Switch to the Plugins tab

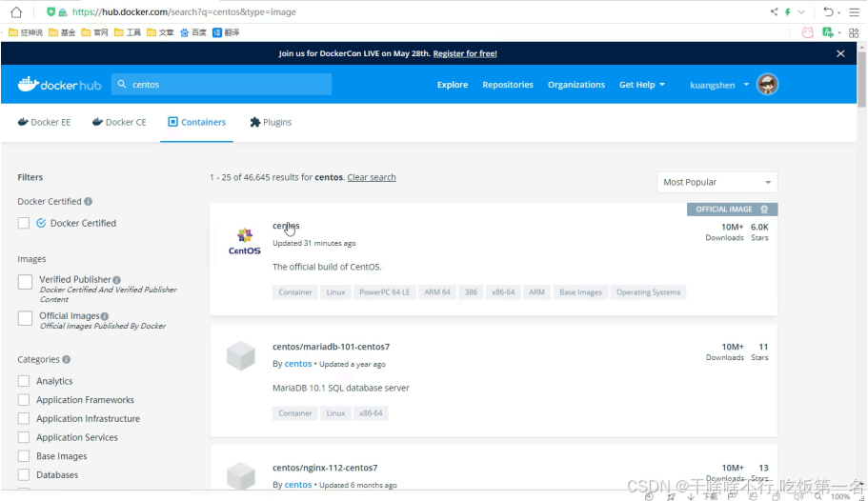click(271, 122)
